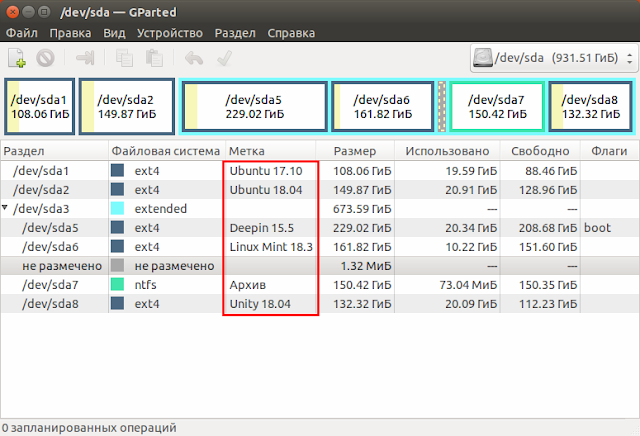The width and height of the screenshot is (640, 436).
Task: Open the Правка menu
Action: click(70, 33)
